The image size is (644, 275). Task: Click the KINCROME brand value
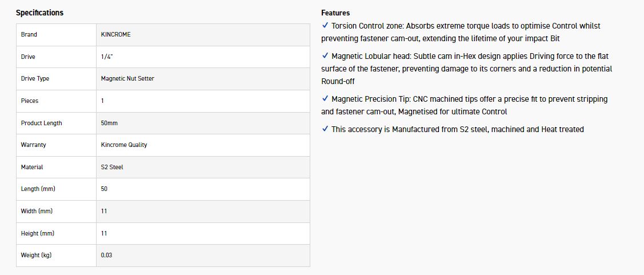115,34
